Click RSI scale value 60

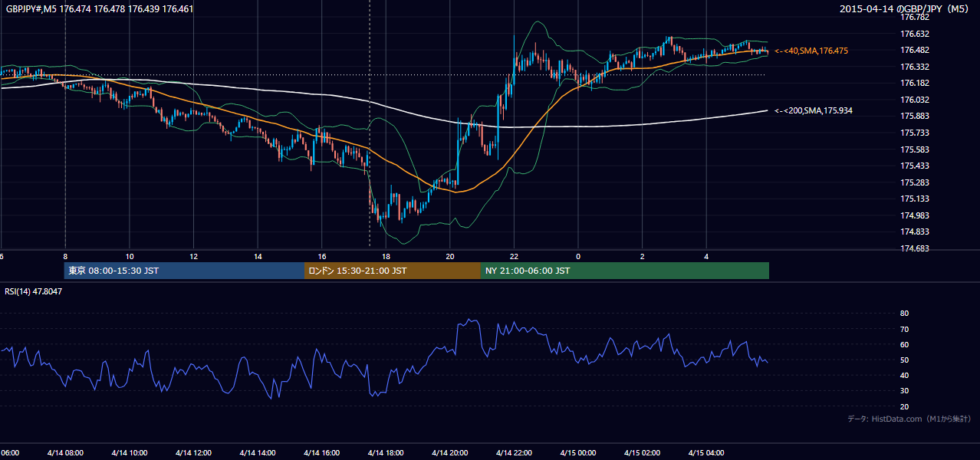[904, 344]
